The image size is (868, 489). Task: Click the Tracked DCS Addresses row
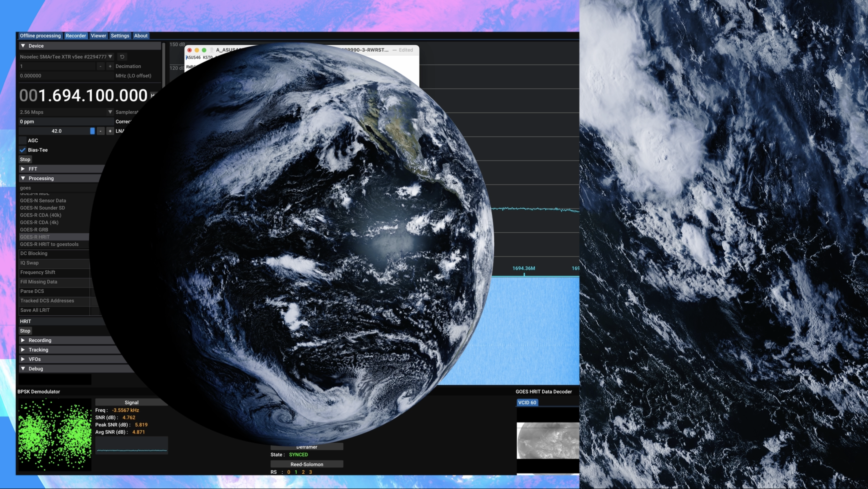54,300
